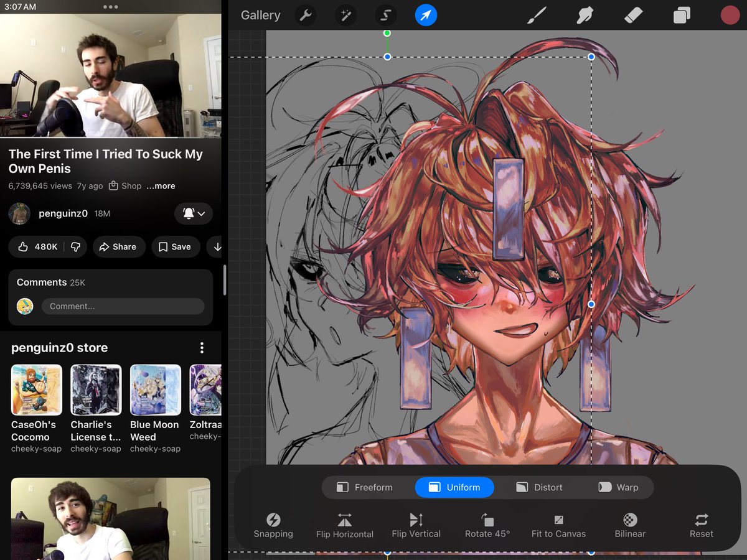Open Blue Moon Weed product
The image size is (747, 560).
pyautogui.click(x=156, y=409)
